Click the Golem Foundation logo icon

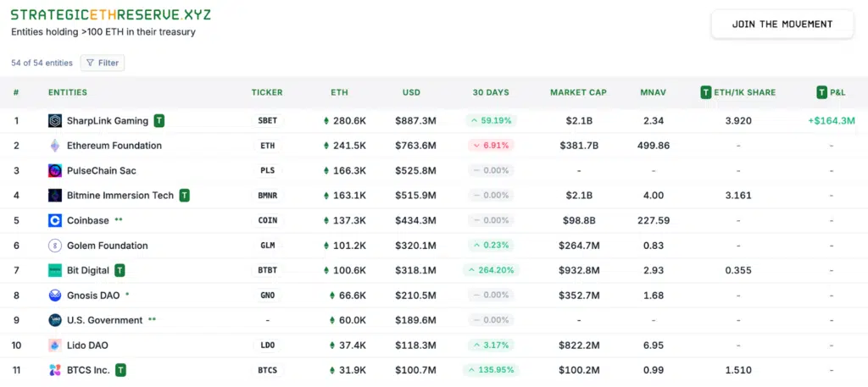coord(55,246)
